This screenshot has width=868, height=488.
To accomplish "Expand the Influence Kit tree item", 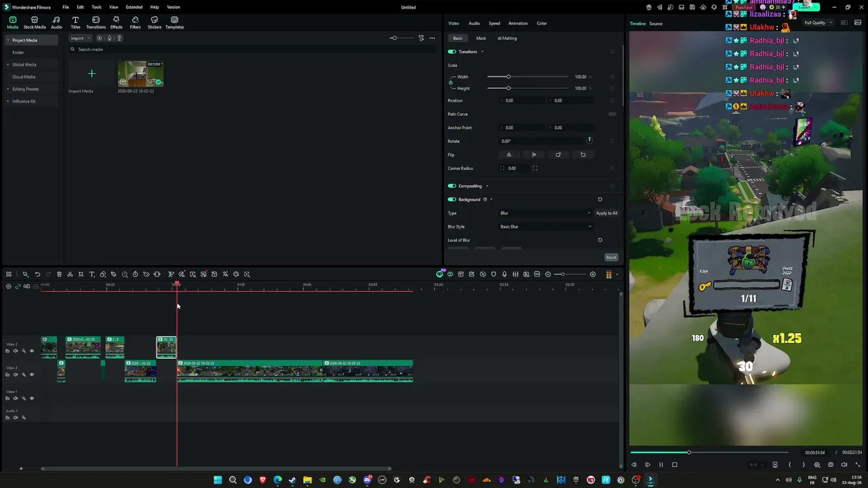I will pyautogui.click(x=8, y=101).
